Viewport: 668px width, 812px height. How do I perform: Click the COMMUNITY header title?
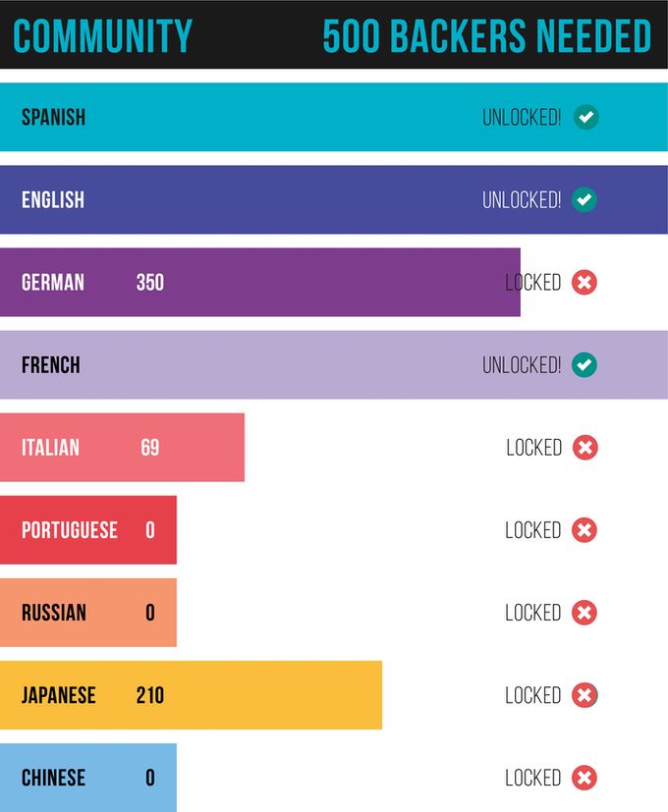pyautogui.click(x=102, y=35)
